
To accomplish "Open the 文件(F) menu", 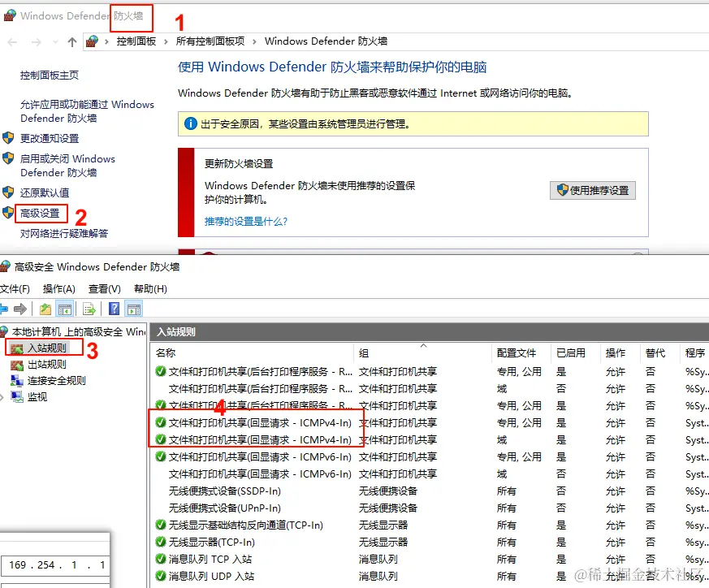I will [15, 289].
